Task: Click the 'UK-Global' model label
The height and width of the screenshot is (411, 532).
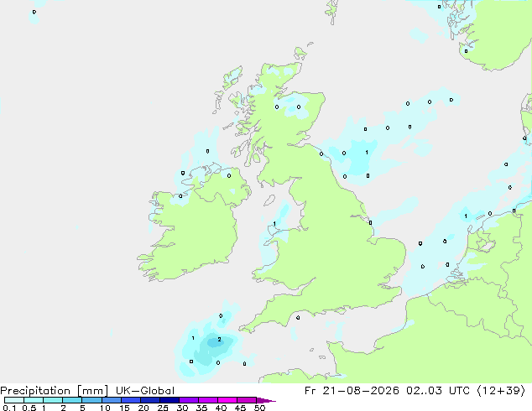Action: click(145, 391)
